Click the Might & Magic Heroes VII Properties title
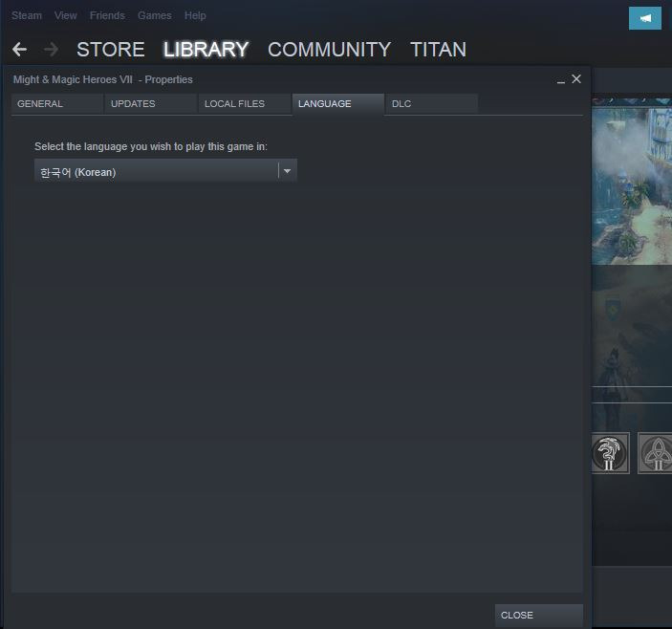672x629 pixels. [103, 79]
